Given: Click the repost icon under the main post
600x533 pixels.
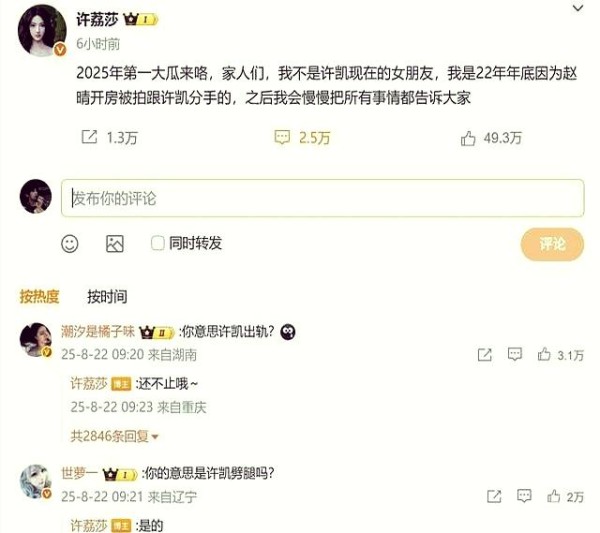Looking at the screenshot, I should 90,137.
